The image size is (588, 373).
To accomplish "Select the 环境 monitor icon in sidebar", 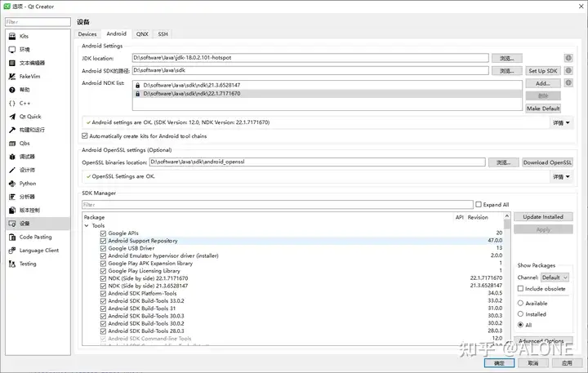I will point(12,50).
